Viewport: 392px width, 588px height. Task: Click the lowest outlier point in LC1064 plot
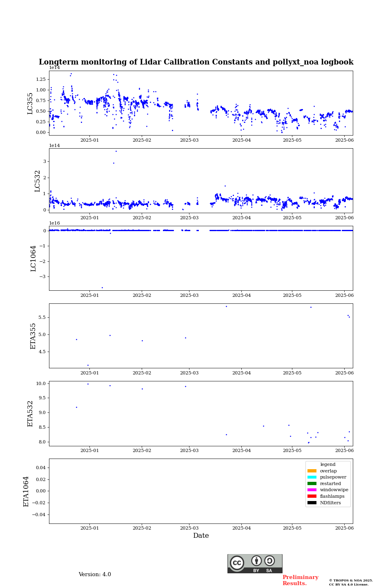pos(102,287)
